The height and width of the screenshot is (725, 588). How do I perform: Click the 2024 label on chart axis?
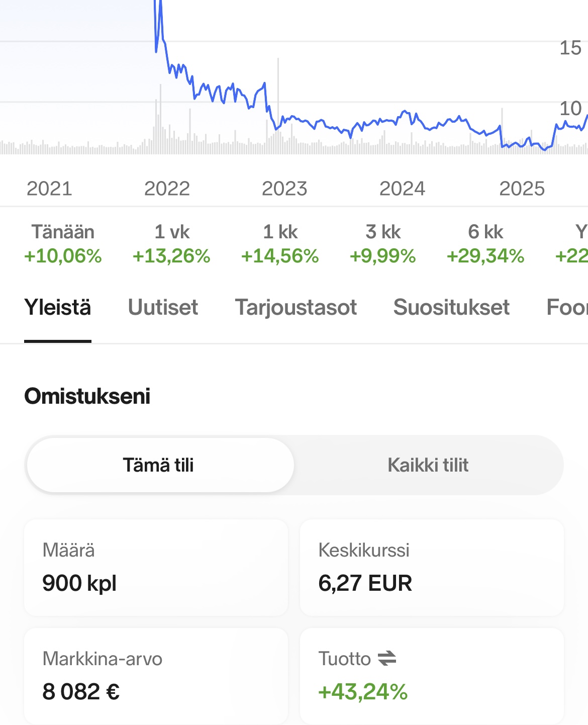click(x=402, y=189)
